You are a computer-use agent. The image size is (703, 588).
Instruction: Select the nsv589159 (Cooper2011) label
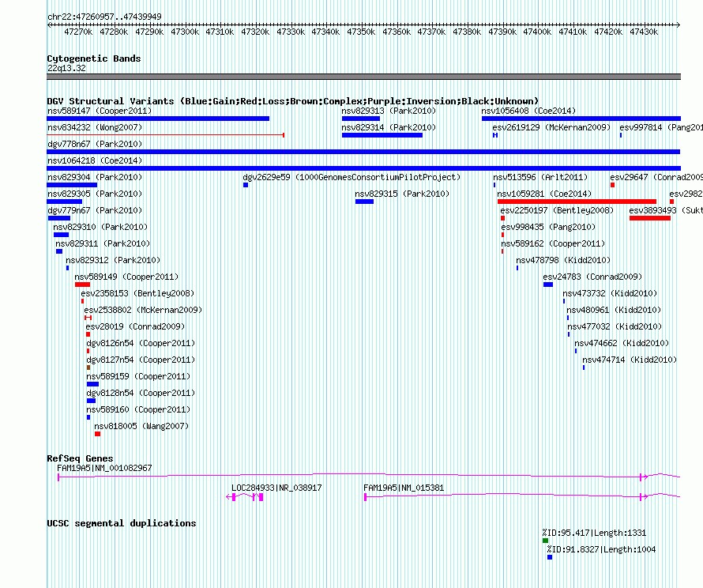pos(138,376)
